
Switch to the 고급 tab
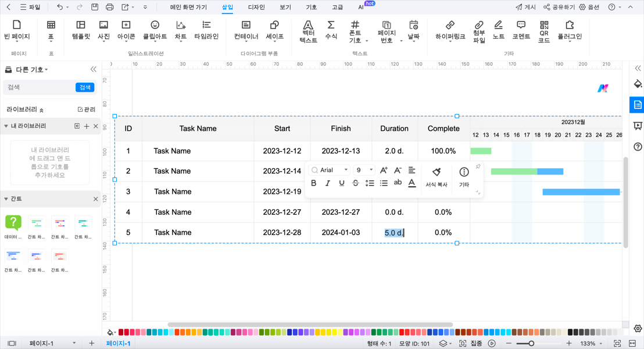[337, 7]
